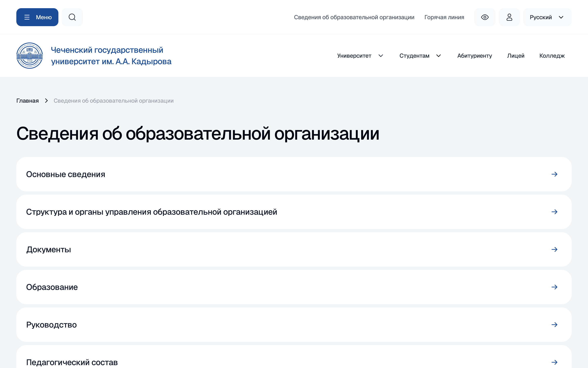Open the Документы section

coord(294,249)
